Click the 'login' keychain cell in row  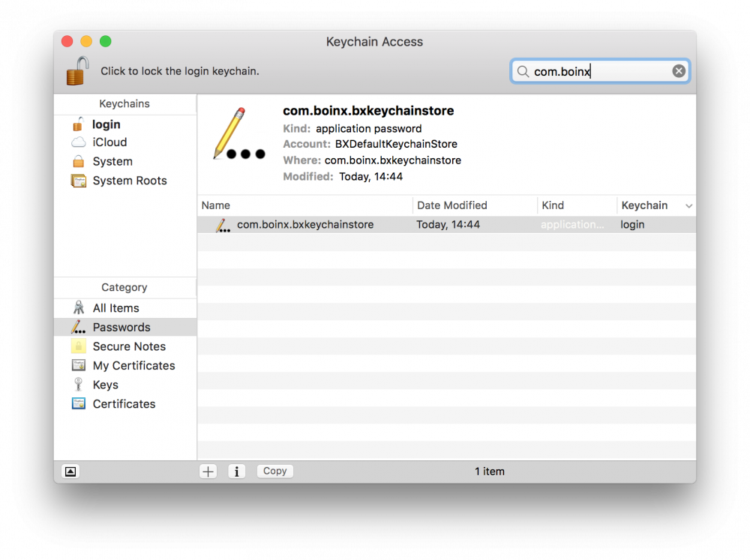tap(632, 225)
